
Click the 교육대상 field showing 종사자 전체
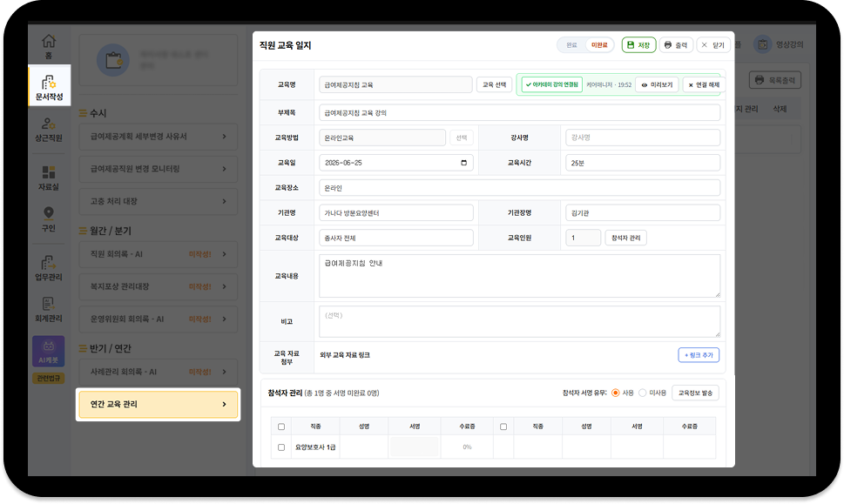click(395, 238)
